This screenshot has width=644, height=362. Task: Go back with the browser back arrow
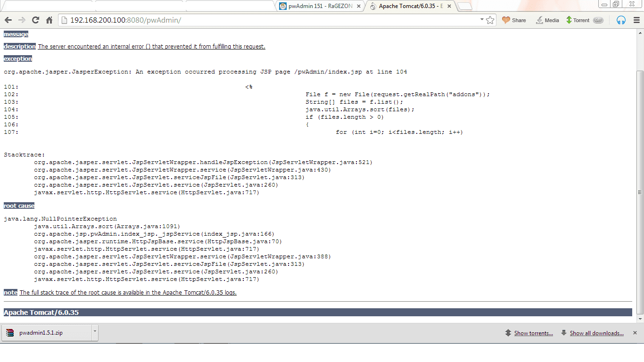8,20
